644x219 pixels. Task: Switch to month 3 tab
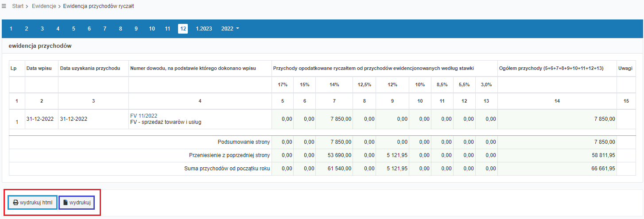pos(42,29)
